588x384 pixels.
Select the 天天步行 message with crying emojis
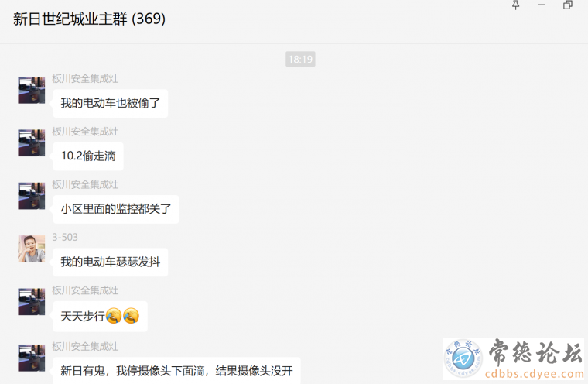coord(100,316)
